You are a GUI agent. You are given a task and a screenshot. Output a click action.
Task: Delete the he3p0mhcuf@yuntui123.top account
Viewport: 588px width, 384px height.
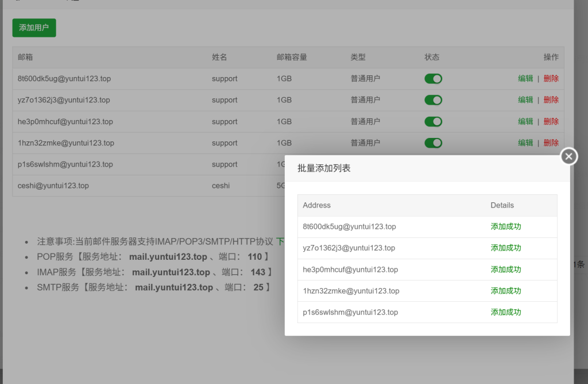coord(551,121)
